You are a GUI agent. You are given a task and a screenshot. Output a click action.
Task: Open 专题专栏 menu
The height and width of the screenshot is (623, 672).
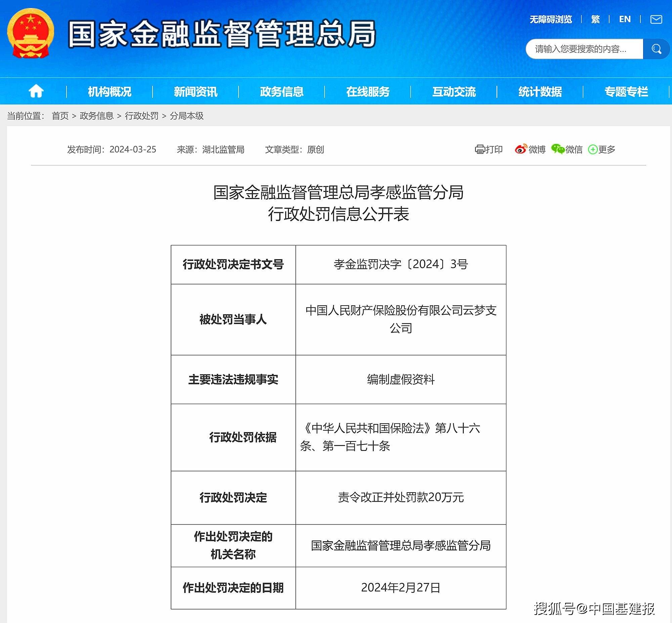(x=626, y=92)
